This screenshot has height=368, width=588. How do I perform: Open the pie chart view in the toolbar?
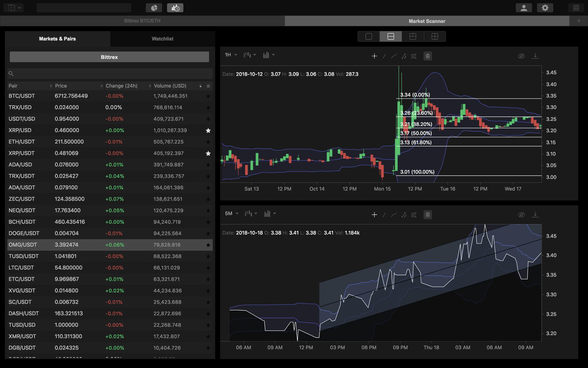154,8
